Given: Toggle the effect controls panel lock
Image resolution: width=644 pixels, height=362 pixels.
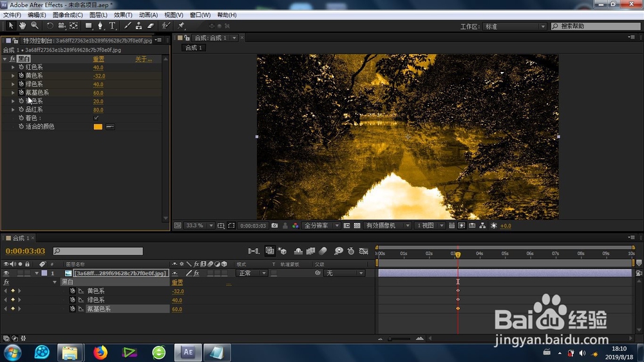Looking at the screenshot, I should 15,41.
